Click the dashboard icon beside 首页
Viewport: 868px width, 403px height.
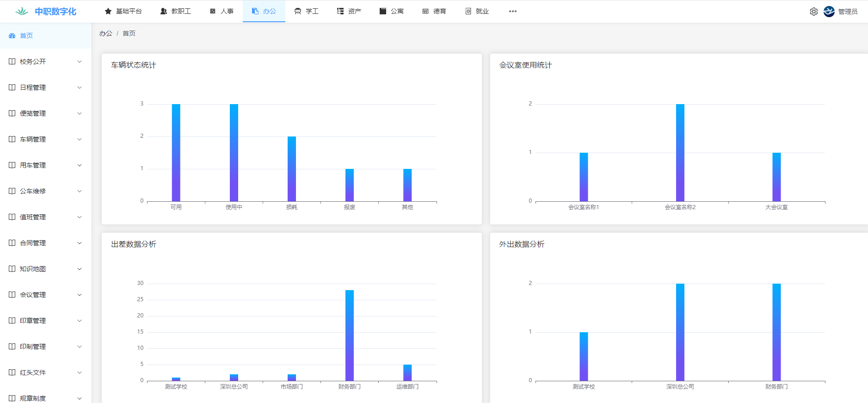click(12, 36)
